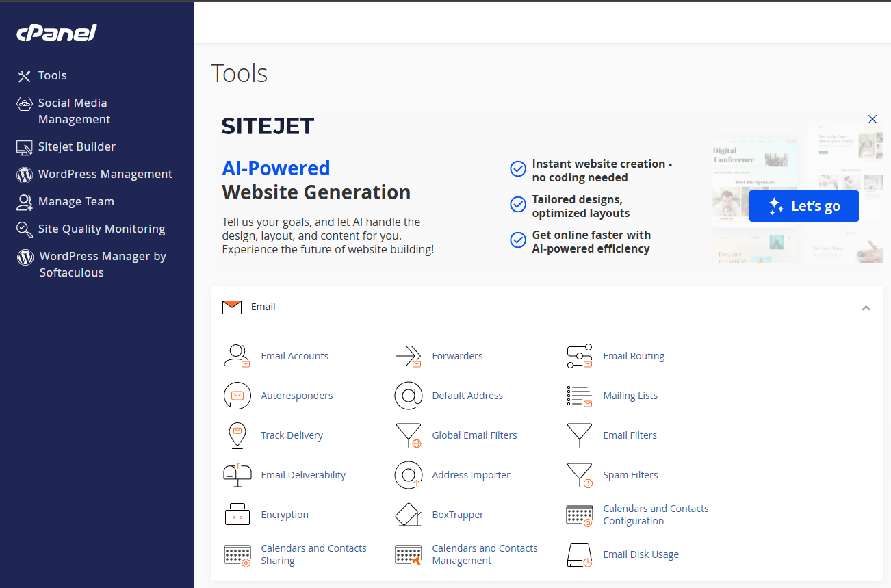Open Calendars and Contacts Configuration
The width and height of the screenshot is (891, 588).
pos(656,515)
